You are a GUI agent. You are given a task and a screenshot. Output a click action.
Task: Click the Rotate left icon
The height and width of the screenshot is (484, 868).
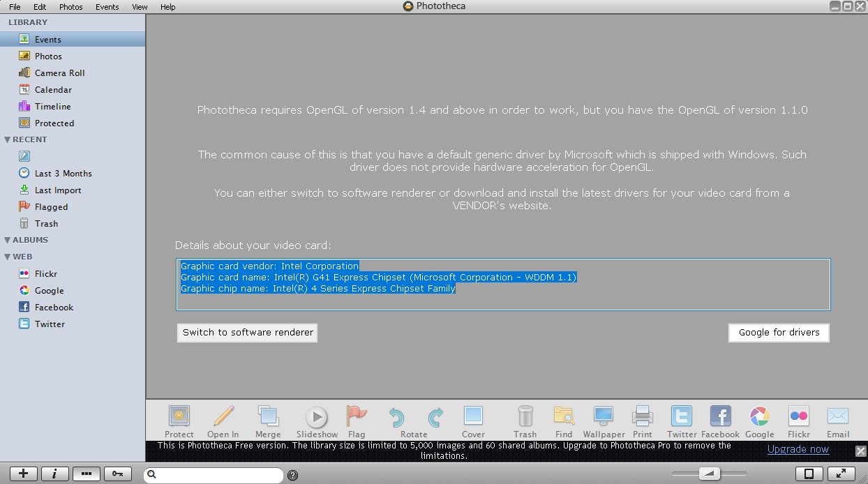point(396,418)
